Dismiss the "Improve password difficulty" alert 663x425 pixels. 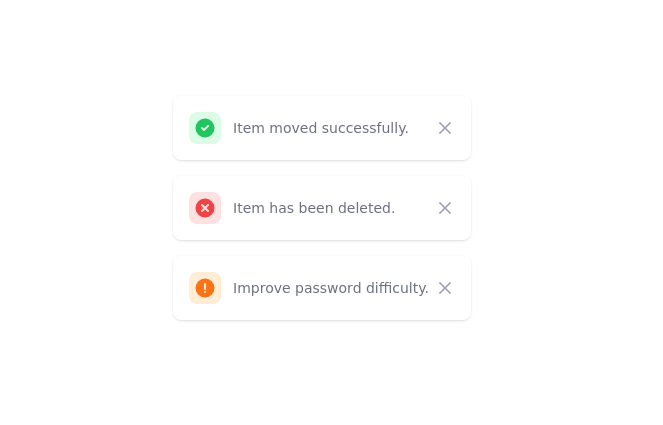pos(445,288)
